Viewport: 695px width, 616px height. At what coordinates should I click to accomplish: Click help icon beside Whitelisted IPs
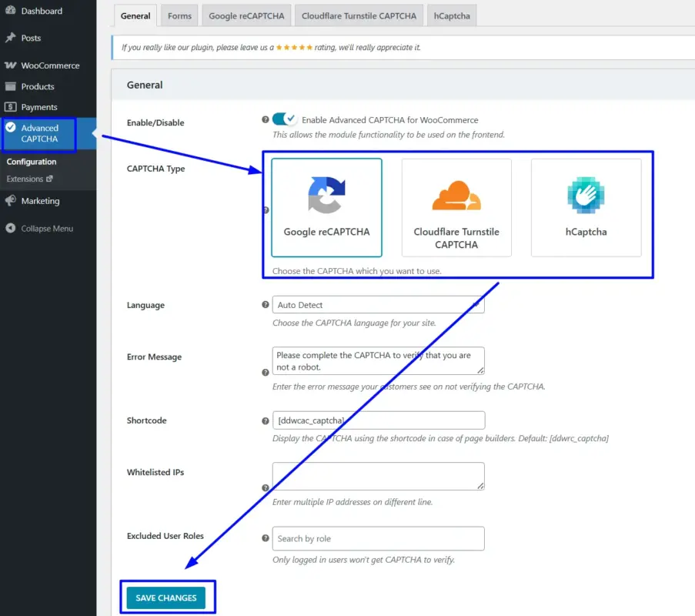pyautogui.click(x=265, y=488)
